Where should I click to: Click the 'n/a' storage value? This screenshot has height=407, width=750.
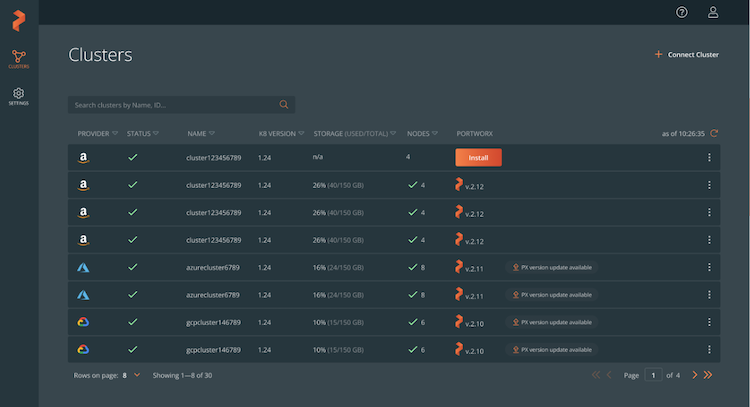pos(318,157)
